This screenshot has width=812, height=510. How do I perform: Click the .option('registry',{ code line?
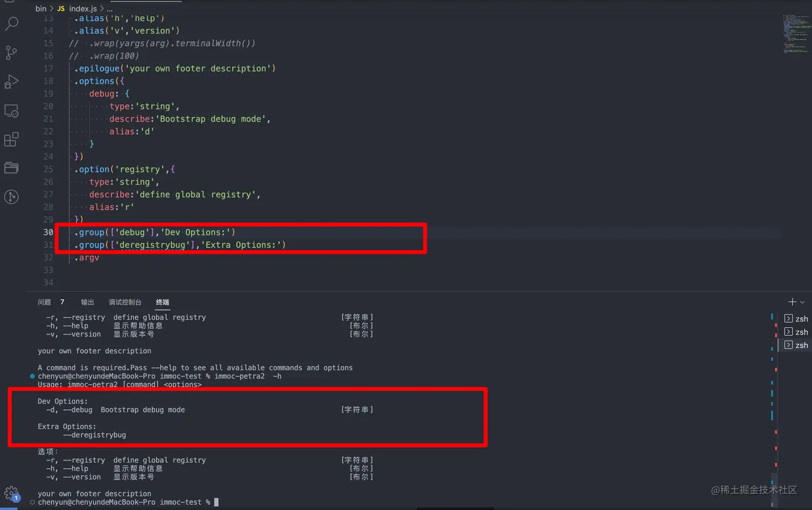click(x=125, y=169)
